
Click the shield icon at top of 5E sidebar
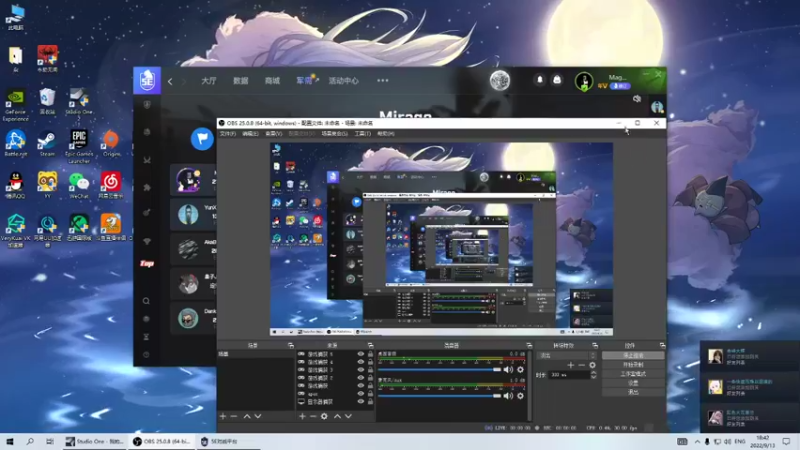pos(147,105)
